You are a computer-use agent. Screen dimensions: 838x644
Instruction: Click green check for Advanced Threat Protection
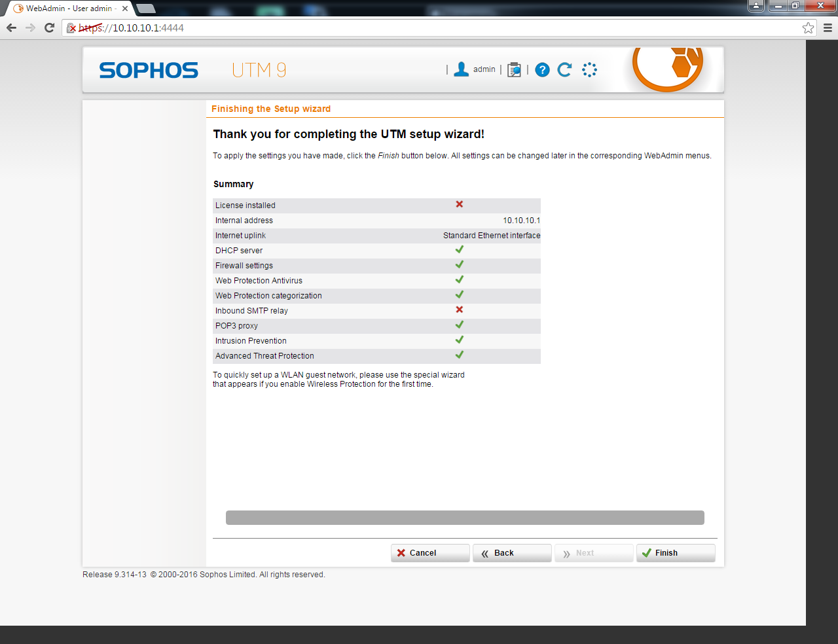[x=460, y=355]
